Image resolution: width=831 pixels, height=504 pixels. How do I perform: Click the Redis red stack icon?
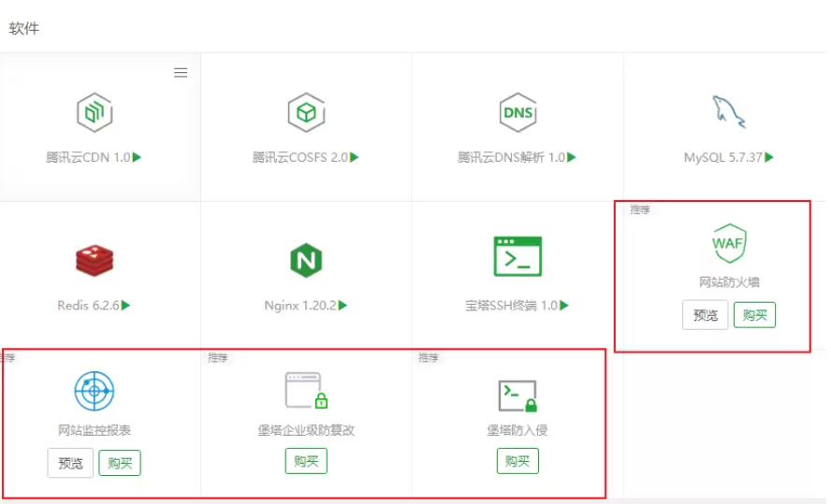point(94,259)
